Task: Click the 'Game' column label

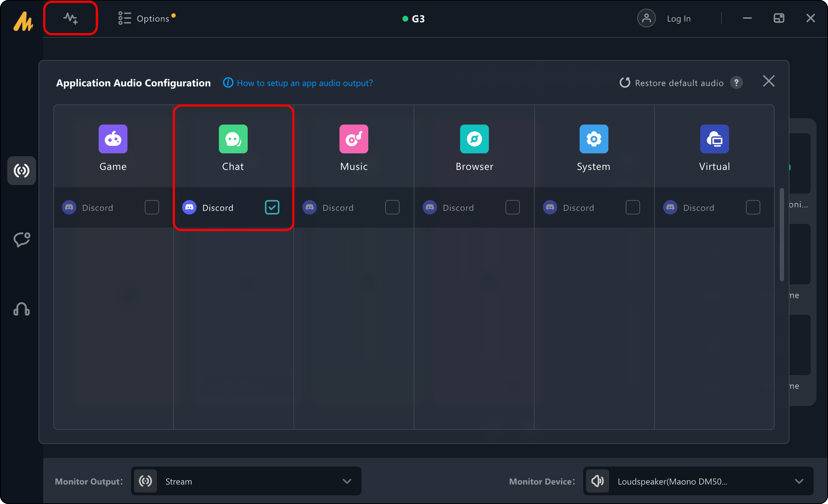Action: 113,167
